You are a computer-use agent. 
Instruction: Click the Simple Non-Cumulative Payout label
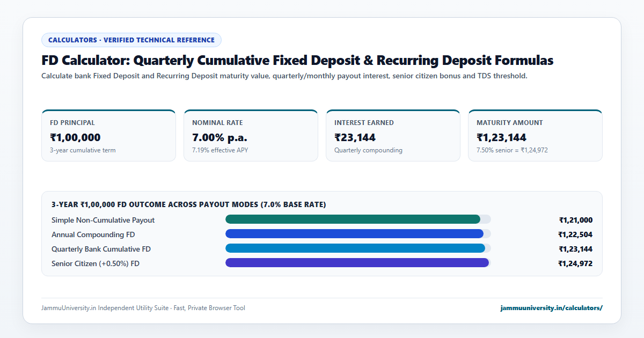tap(103, 220)
